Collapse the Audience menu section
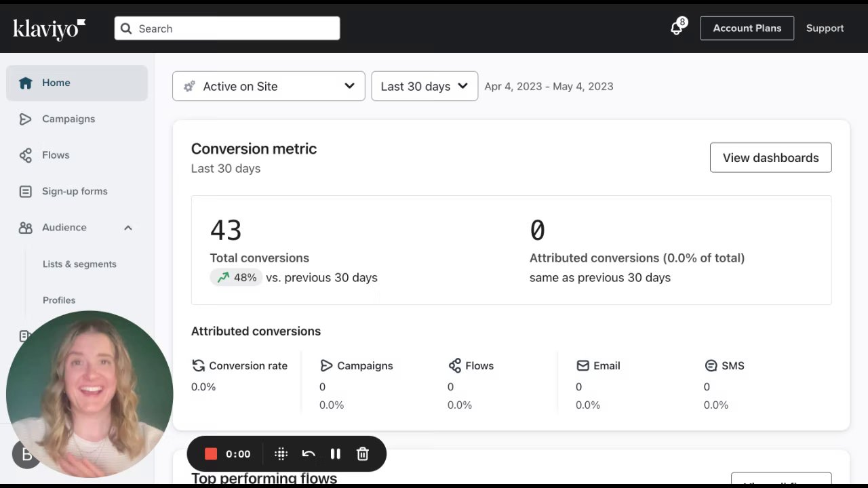This screenshot has width=868, height=488. 128,228
